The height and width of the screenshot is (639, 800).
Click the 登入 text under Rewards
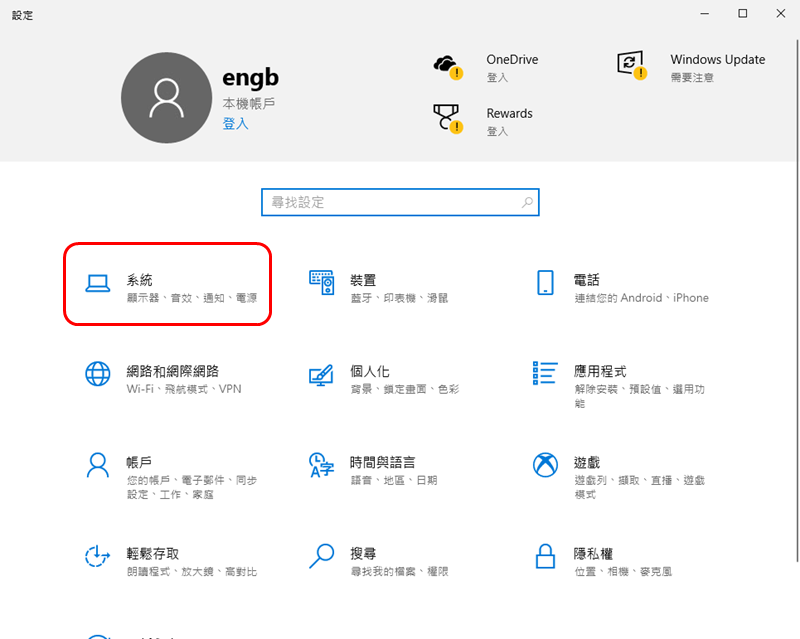[x=497, y=132]
